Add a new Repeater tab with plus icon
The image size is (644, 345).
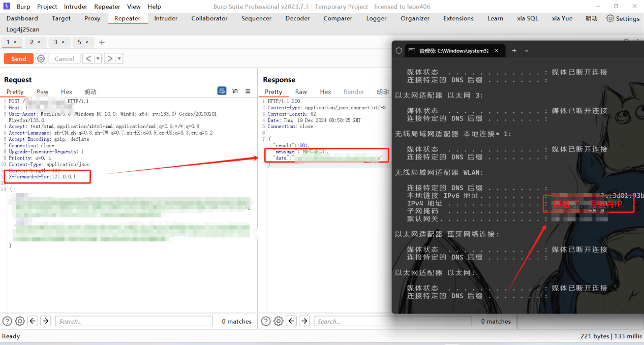point(102,42)
